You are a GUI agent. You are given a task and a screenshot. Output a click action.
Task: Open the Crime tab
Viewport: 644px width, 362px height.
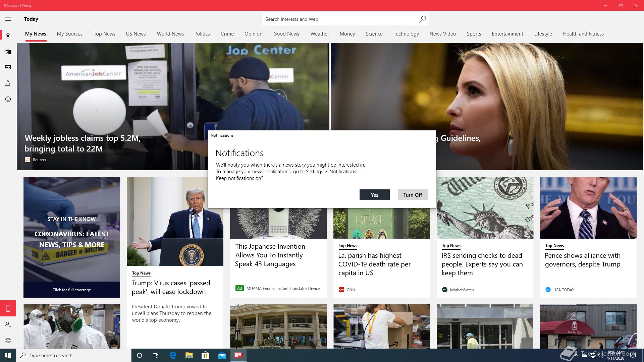point(227,34)
